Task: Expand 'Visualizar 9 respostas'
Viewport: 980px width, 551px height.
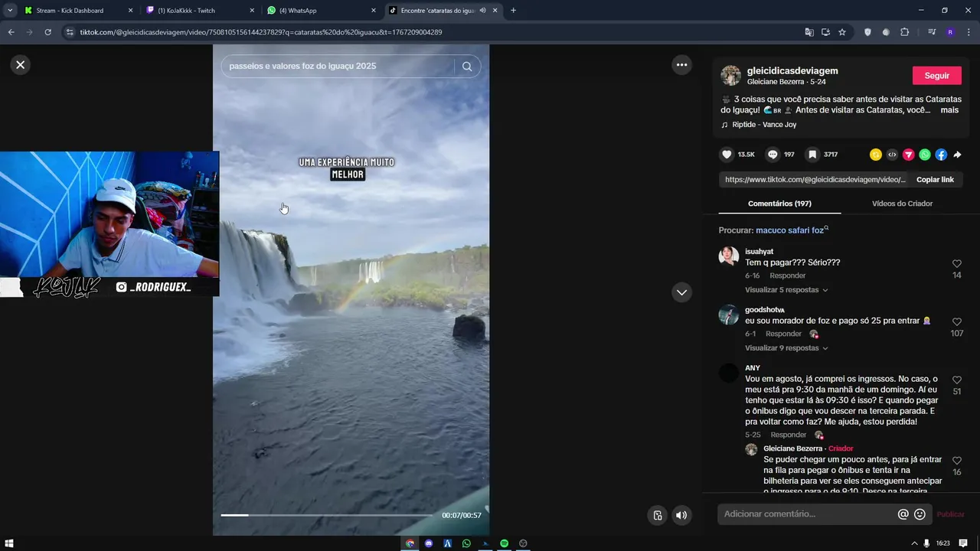Action: coord(786,348)
